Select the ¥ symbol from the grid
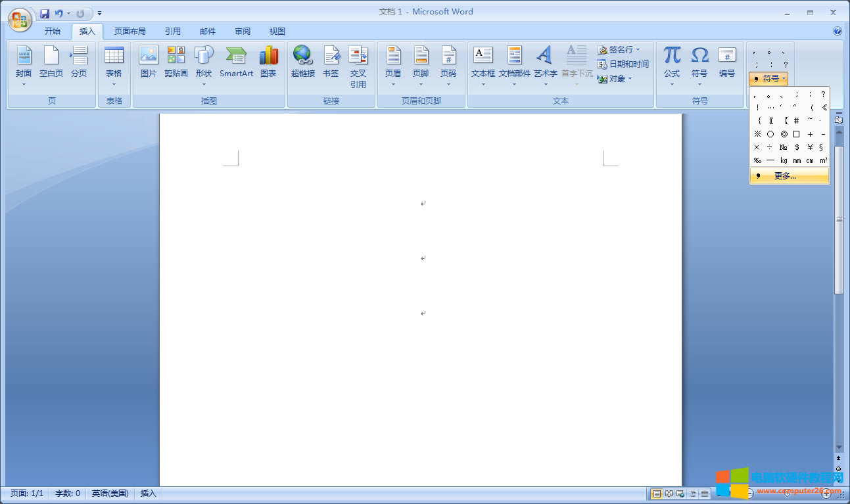Viewport: 850px width, 504px height. [810, 147]
